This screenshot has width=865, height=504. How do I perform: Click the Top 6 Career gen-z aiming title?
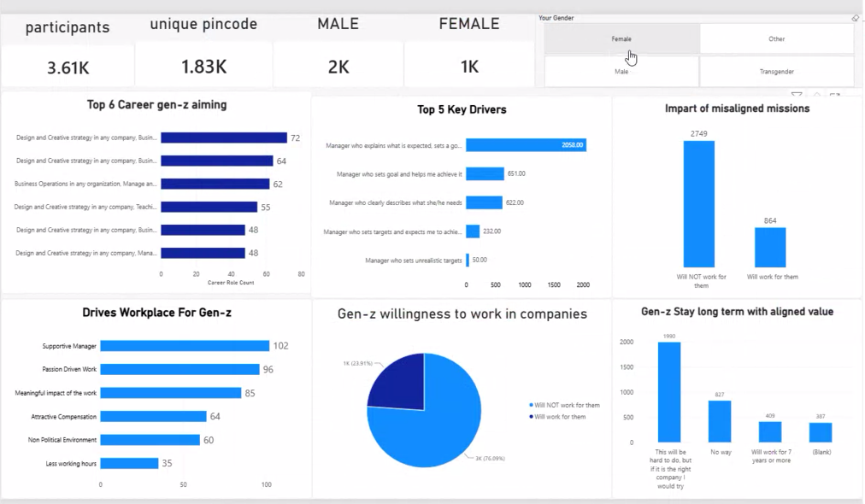pyautogui.click(x=156, y=105)
